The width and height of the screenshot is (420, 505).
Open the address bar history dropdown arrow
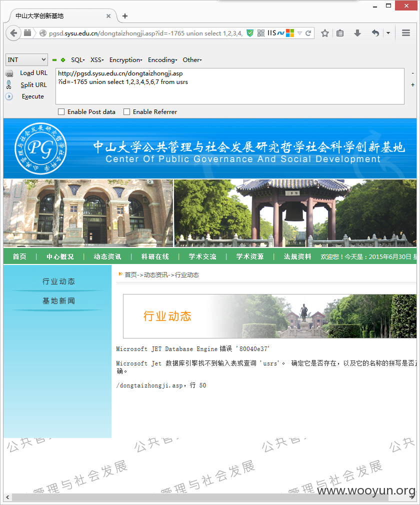point(300,33)
